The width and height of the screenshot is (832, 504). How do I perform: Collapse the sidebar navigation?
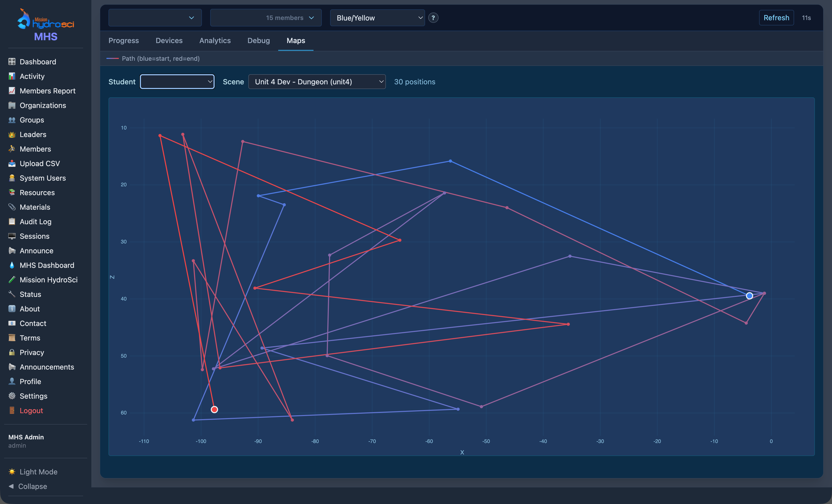pyautogui.click(x=33, y=486)
